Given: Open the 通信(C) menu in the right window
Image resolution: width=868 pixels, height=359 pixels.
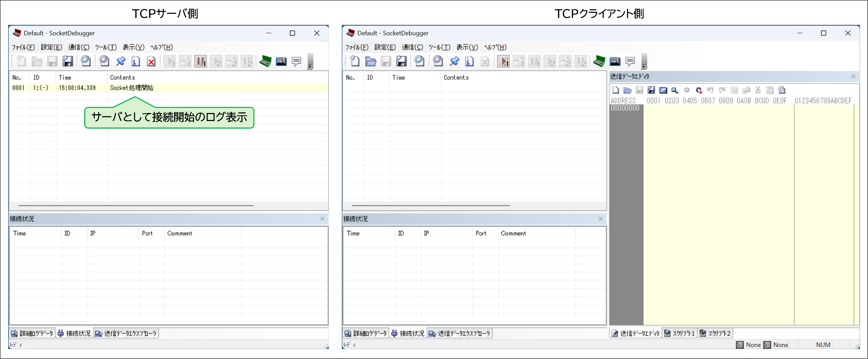Looking at the screenshot, I should 412,47.
